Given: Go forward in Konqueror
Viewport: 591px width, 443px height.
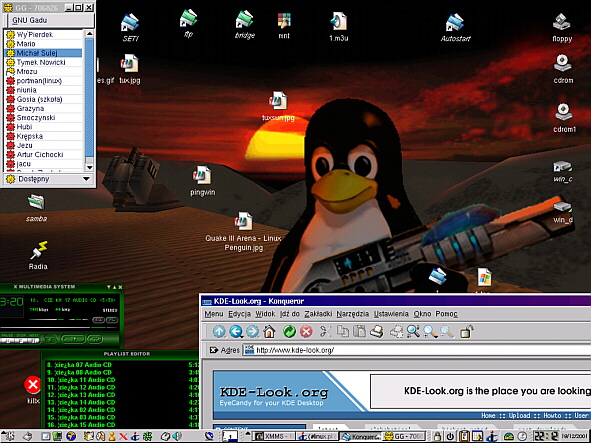Looking at the screenshot, I should coord(253,331).
